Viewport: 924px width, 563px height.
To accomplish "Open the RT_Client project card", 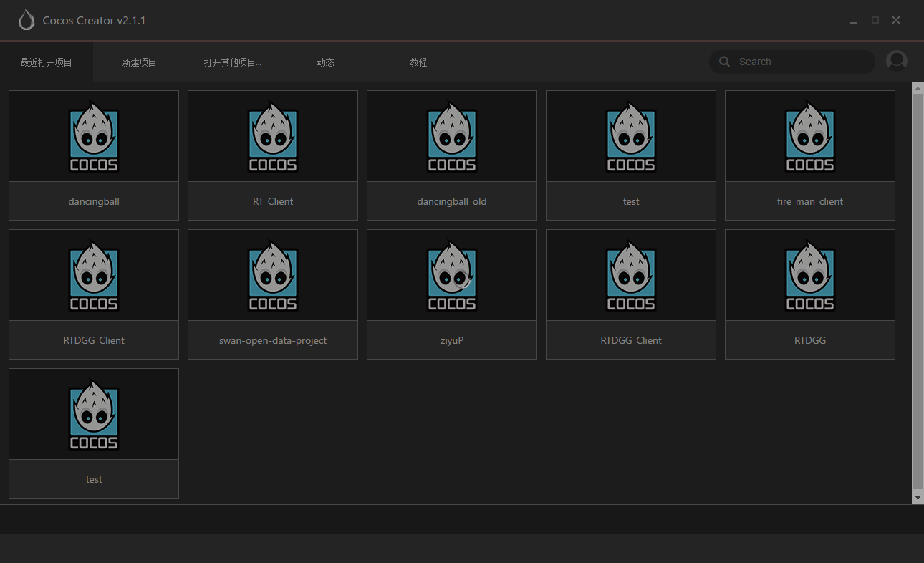I will tap(273, 155).
